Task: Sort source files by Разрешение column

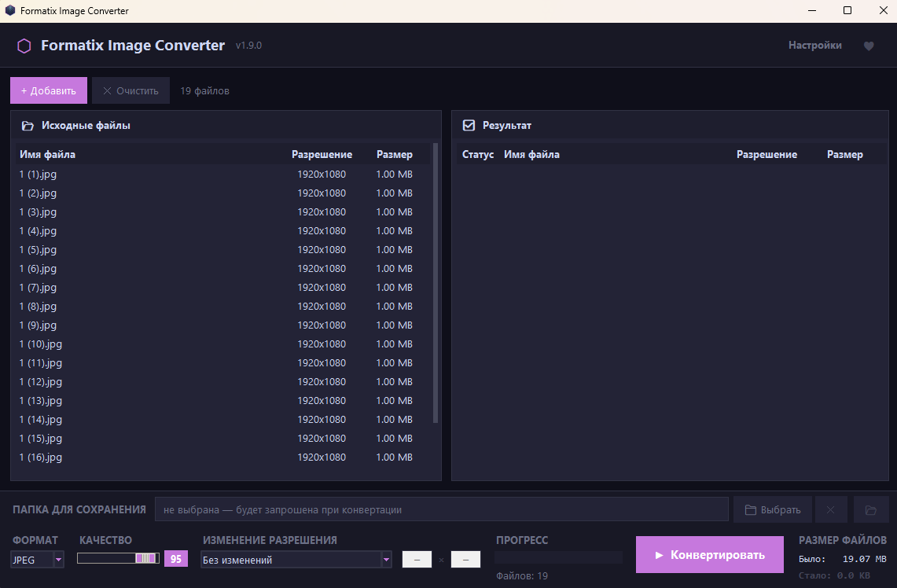Action: point(322,154)
